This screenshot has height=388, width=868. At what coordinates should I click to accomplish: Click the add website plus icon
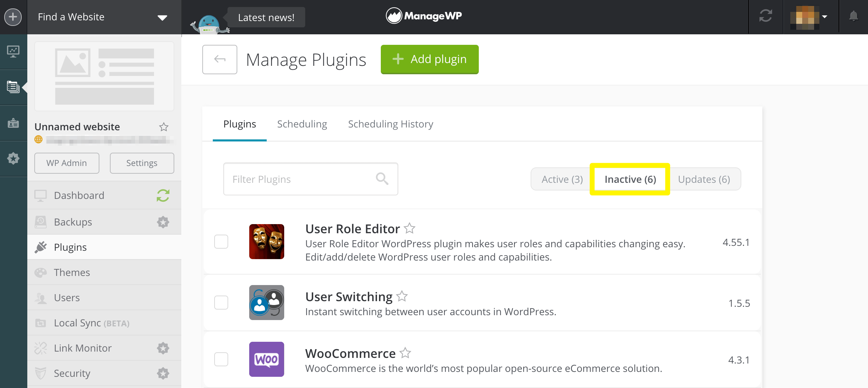tap(13, 17)
